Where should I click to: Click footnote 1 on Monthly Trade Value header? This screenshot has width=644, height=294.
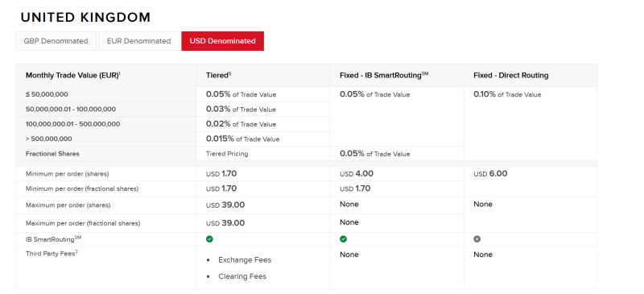point(119,73)
